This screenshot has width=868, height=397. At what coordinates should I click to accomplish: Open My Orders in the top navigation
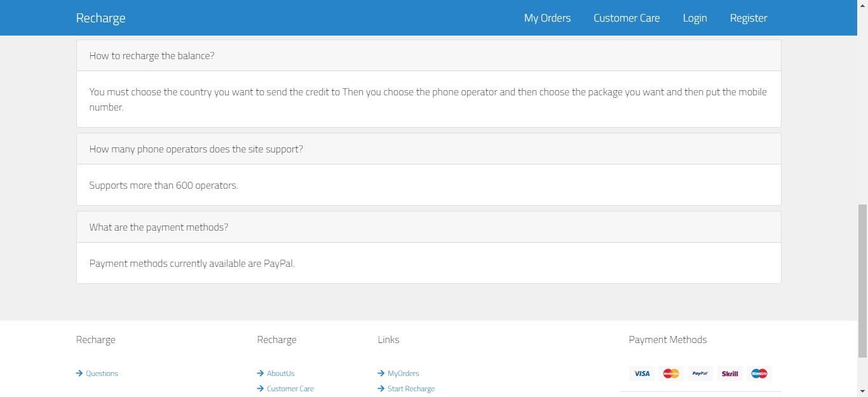point(547,18)
